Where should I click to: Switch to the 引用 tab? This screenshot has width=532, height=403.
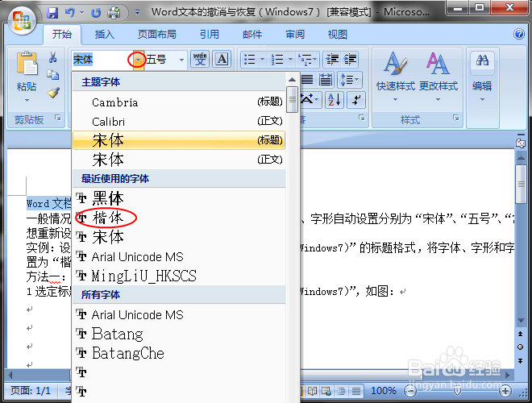209,35
